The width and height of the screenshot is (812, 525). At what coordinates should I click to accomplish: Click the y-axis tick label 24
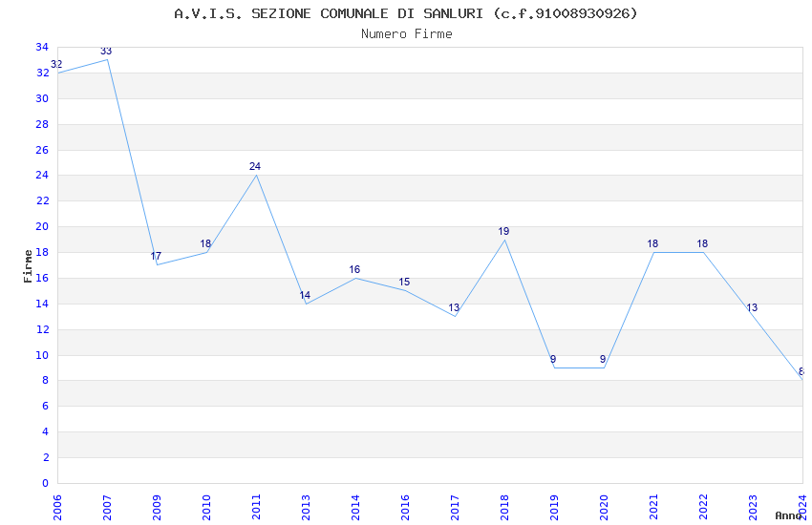click(42, 176)
